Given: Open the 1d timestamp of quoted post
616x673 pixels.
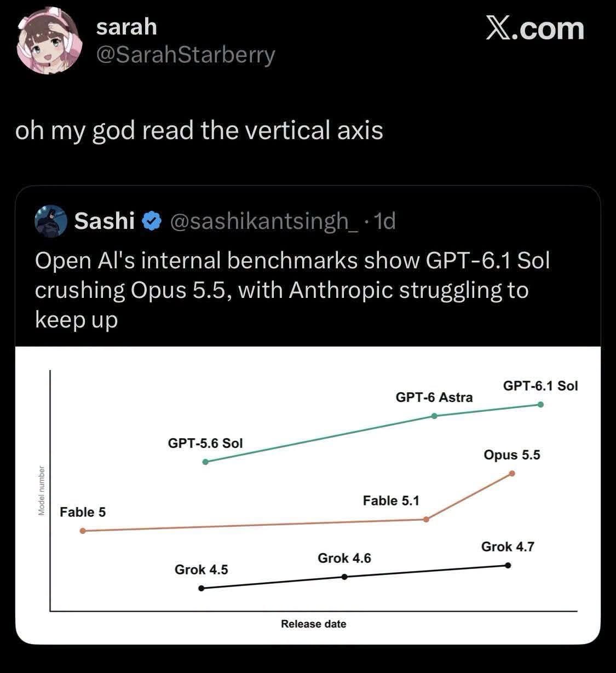Looking at the screenshot, I should pyautogui.click(x=387, y=221).
